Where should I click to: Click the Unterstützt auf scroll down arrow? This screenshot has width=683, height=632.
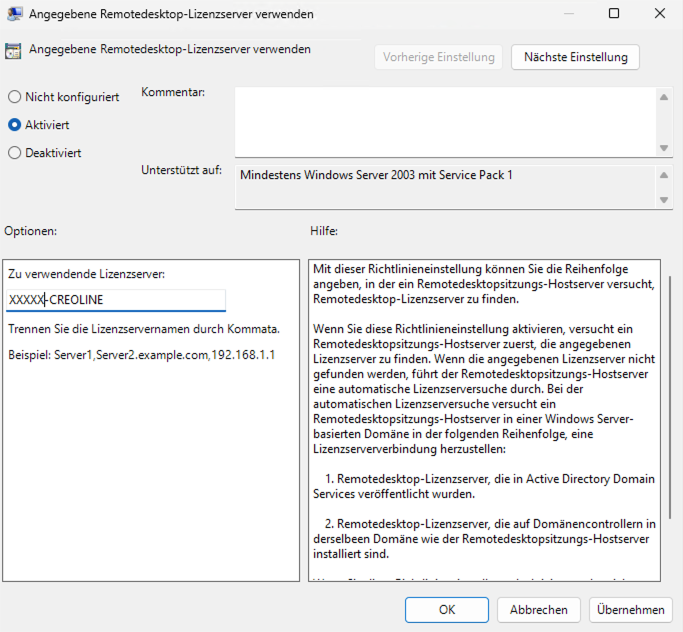click(x=664, y=200)
